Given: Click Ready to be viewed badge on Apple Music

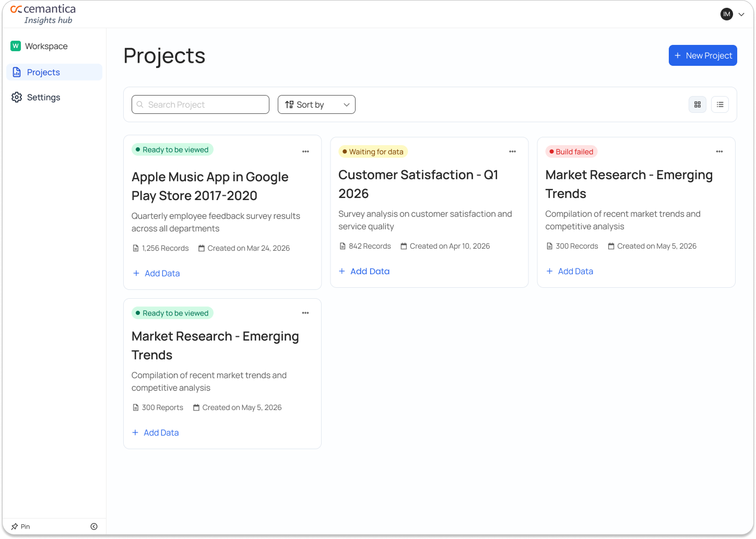Looking at the screenshot, I should coord(172,149).
